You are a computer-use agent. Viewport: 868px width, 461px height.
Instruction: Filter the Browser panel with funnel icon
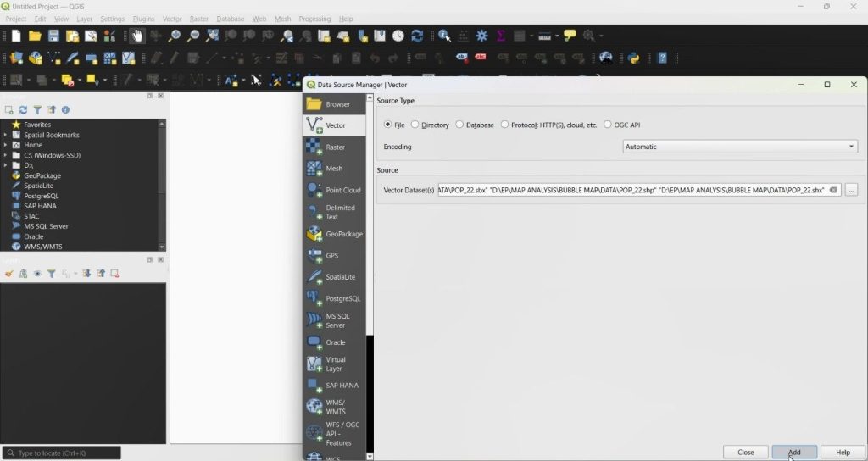point(37,110)
